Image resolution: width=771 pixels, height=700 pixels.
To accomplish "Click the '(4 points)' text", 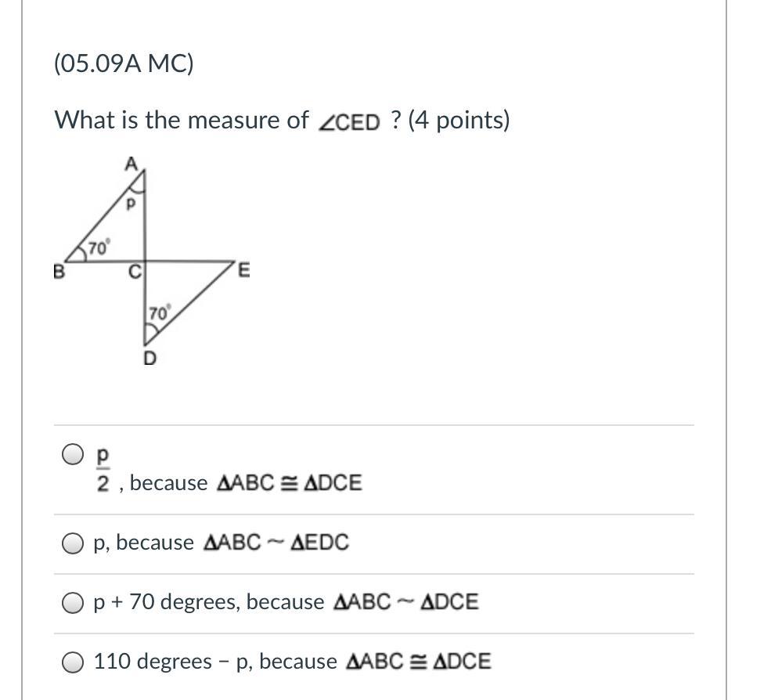I will (459, 120).
